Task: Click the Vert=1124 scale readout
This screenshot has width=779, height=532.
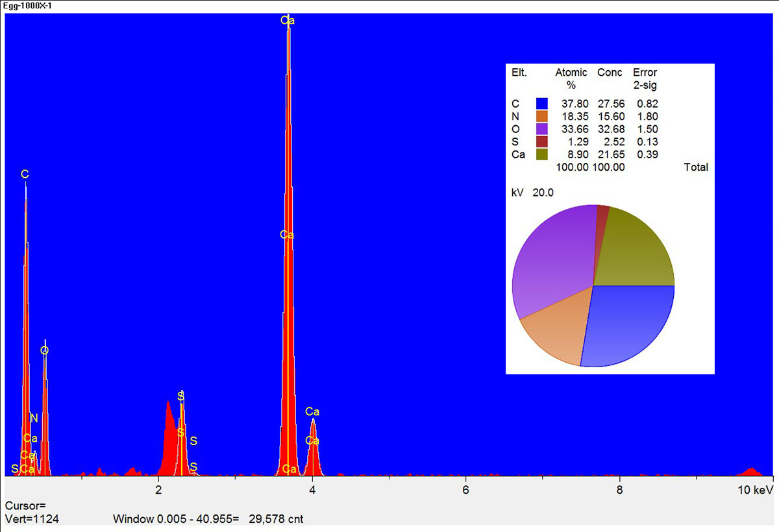Action: coord(32,519)
